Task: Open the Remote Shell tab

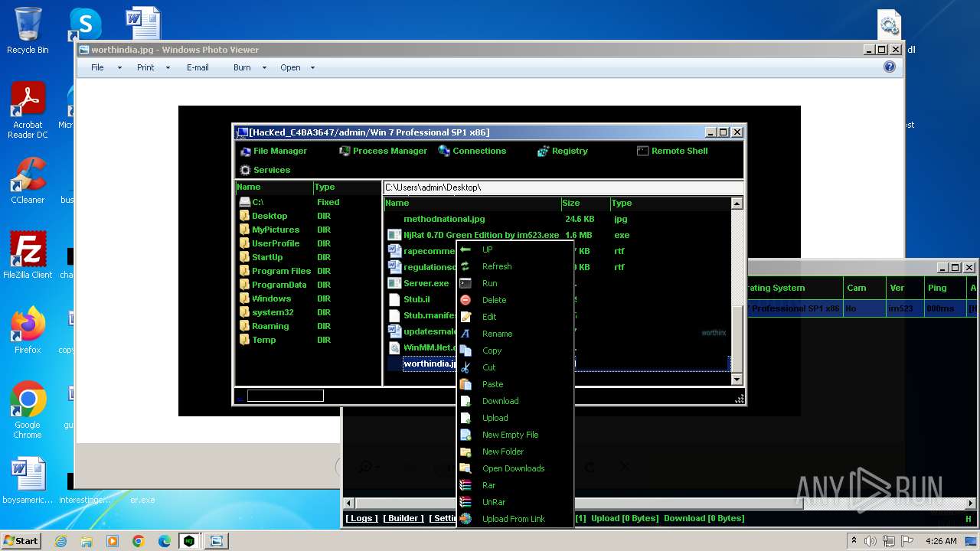Action: click(672, 151)
